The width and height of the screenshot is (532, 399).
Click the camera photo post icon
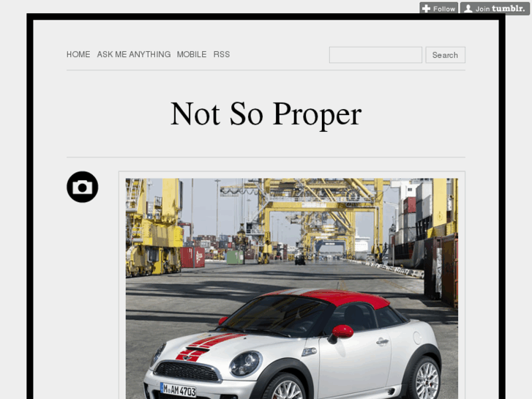[83, 187]
